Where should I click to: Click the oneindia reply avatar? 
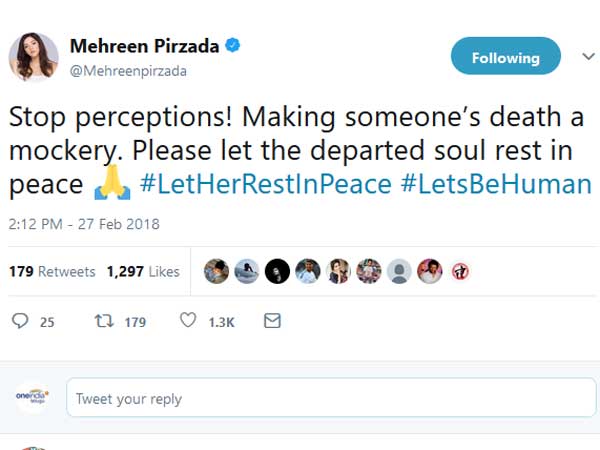(32, 397)
